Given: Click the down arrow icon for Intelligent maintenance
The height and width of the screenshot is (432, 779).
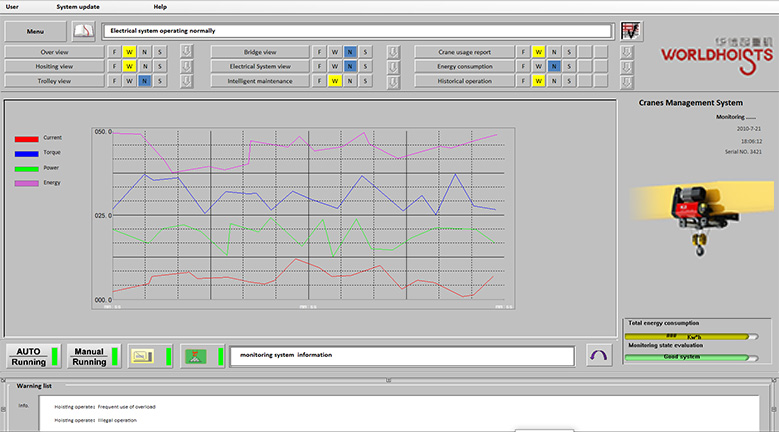Looking at the screenshot, I should (x=393, y=81).
